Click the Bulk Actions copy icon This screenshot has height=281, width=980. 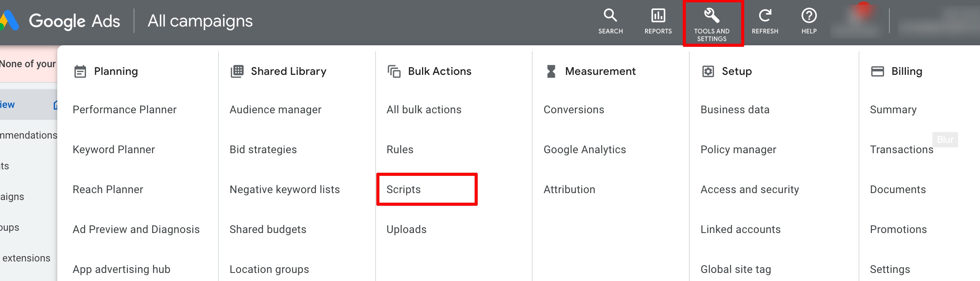[x=394, y=71]
